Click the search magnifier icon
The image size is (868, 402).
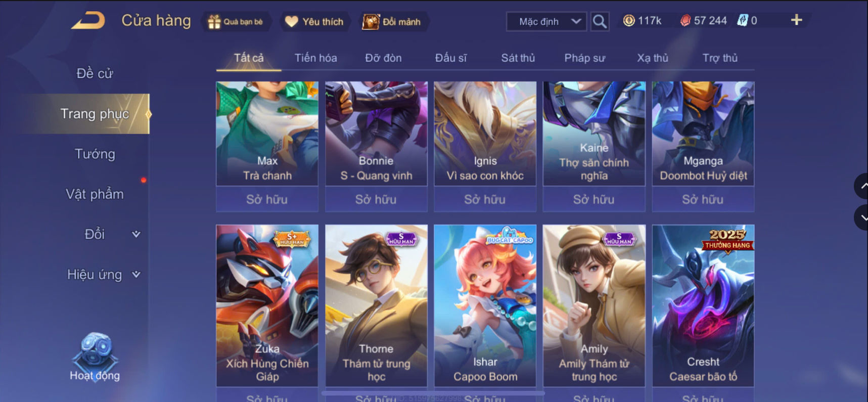[x=600, y=21]
